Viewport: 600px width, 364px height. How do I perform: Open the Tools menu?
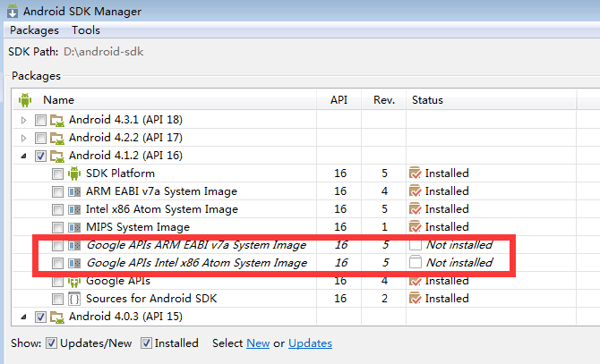pos(86,30)
